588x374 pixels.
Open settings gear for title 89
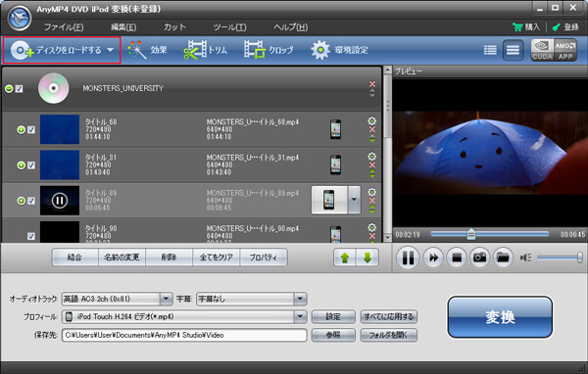click(372, 192)
